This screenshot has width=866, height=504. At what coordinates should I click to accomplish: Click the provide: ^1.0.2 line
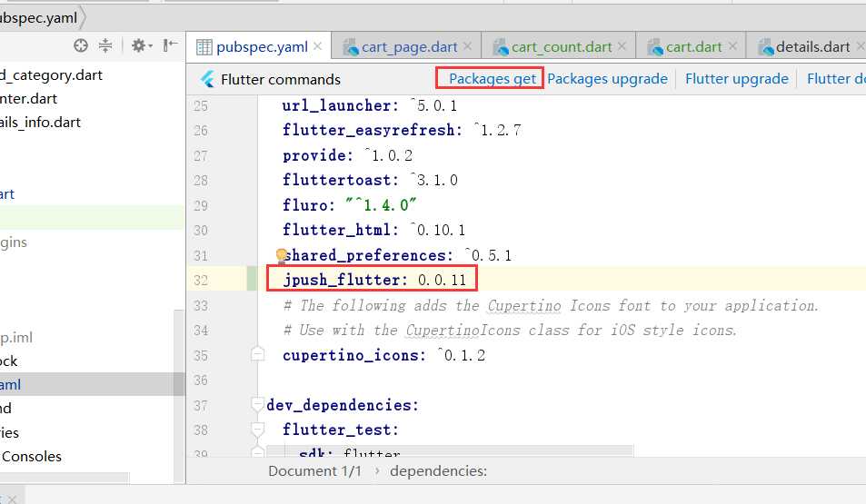tap(347, 155)
